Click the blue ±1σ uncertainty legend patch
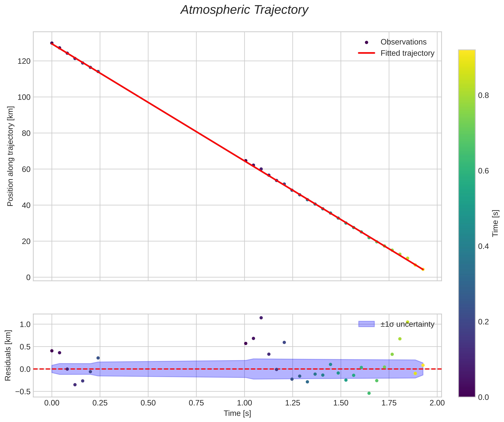504x422 pixels. [366, 324]
